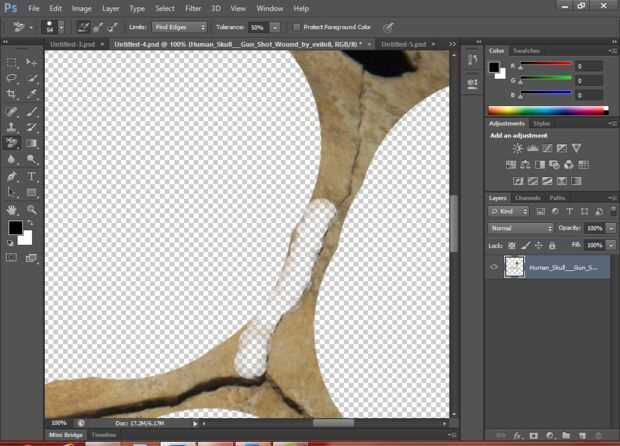The height and width of the screenshot is (446, 620).
Task: Toggle Quick Mask mode
Action: (11, 257)
